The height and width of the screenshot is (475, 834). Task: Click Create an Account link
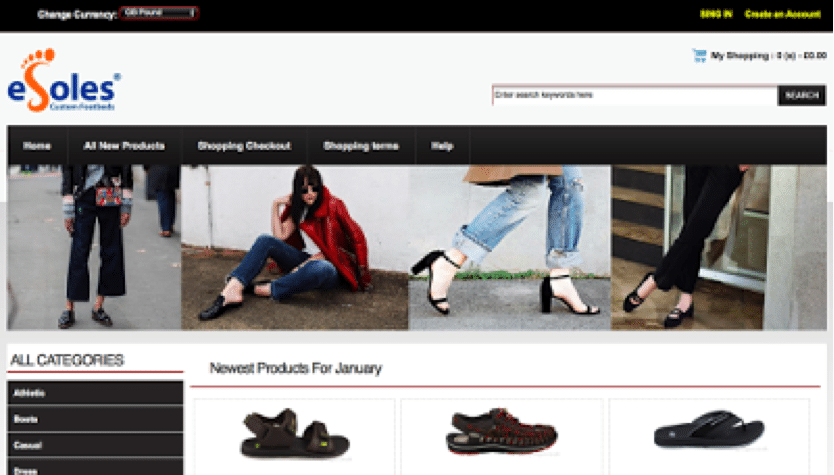(x=782, y=14)
